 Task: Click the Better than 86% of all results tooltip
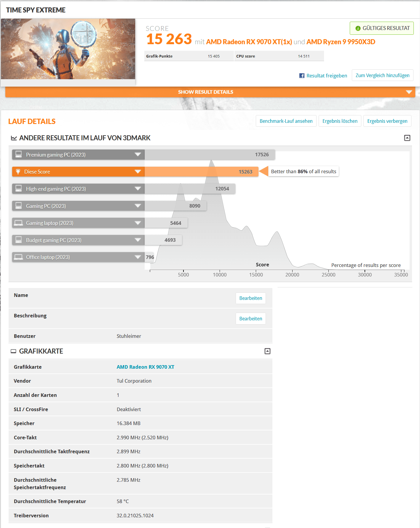click(304, 171)
